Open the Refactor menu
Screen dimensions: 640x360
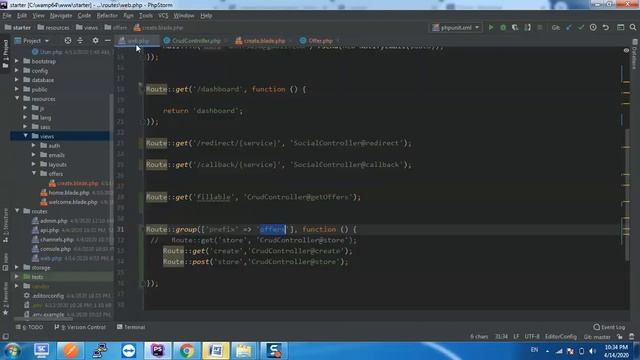[x=107, y=16]
